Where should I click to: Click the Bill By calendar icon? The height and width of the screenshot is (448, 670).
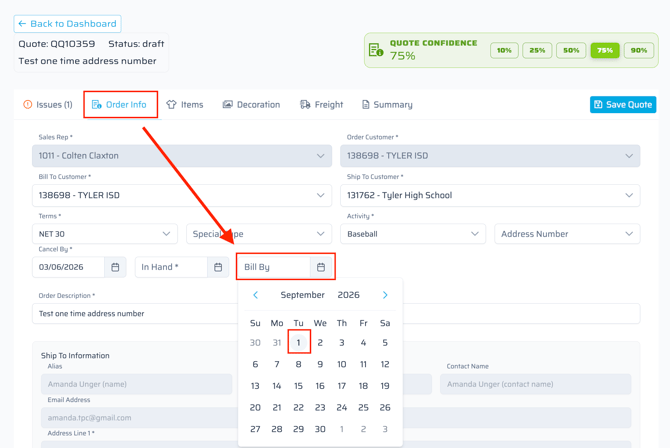point(321,267)
